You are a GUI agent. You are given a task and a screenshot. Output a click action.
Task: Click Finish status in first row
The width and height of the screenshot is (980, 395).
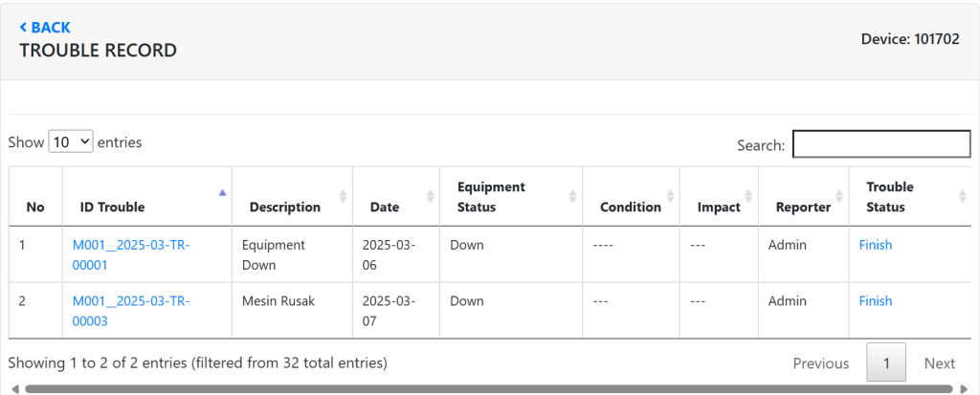tap(875, 245)
